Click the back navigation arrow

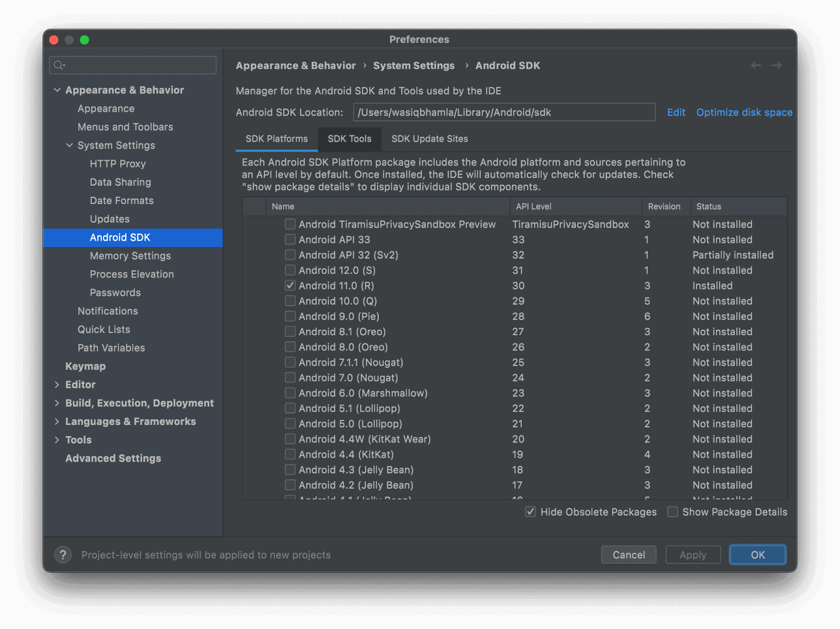(x=756, y=65)
